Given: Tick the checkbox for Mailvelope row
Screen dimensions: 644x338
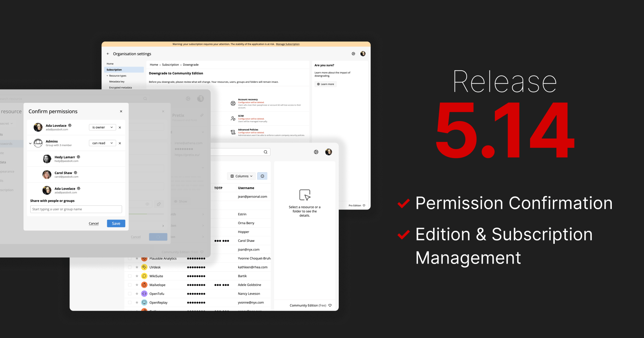Looking at the screenshot, I should pos(130,285).
